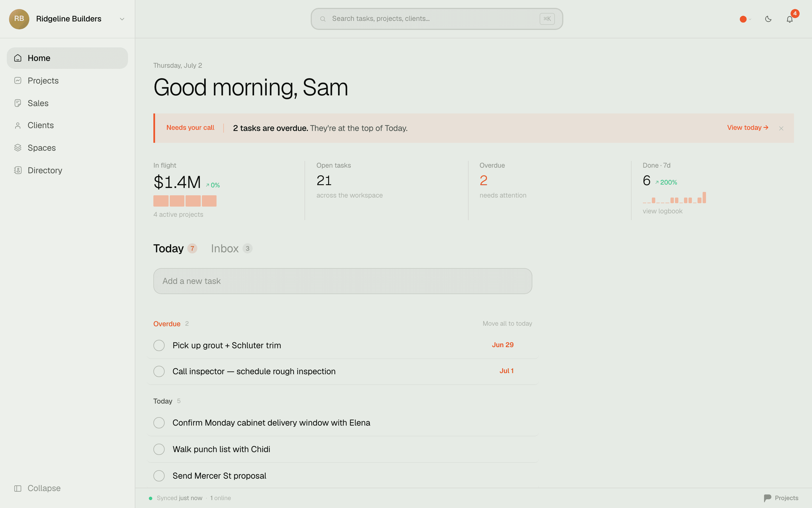Open the view logbook link

pyautogui.click(x=662, y=211)
